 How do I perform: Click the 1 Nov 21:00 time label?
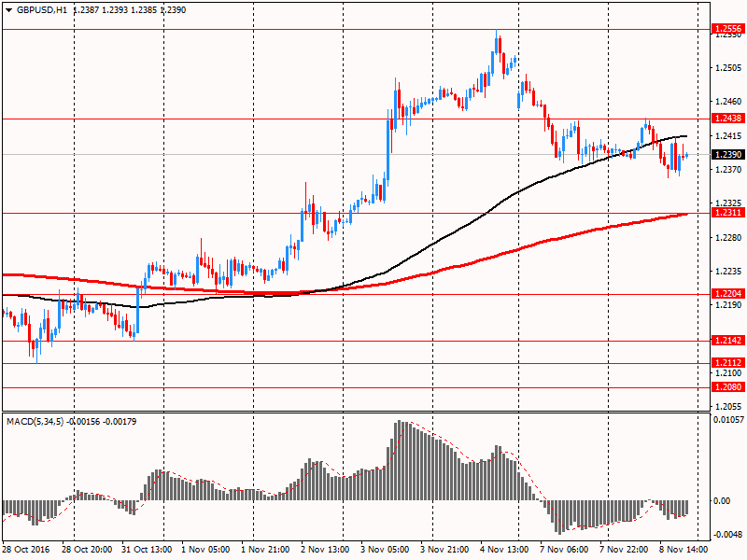coord(265,549)
